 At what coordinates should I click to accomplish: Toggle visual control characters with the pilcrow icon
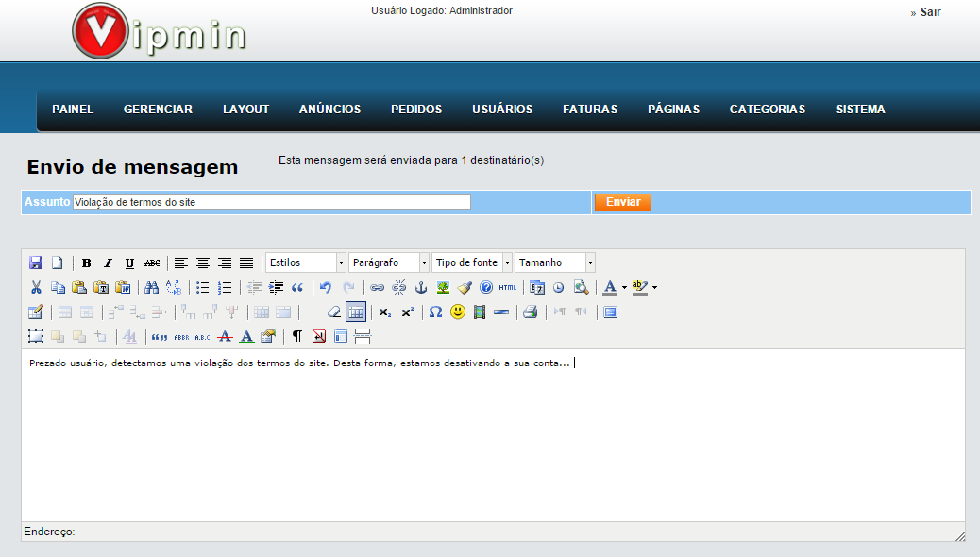click(x=296, y=336)
